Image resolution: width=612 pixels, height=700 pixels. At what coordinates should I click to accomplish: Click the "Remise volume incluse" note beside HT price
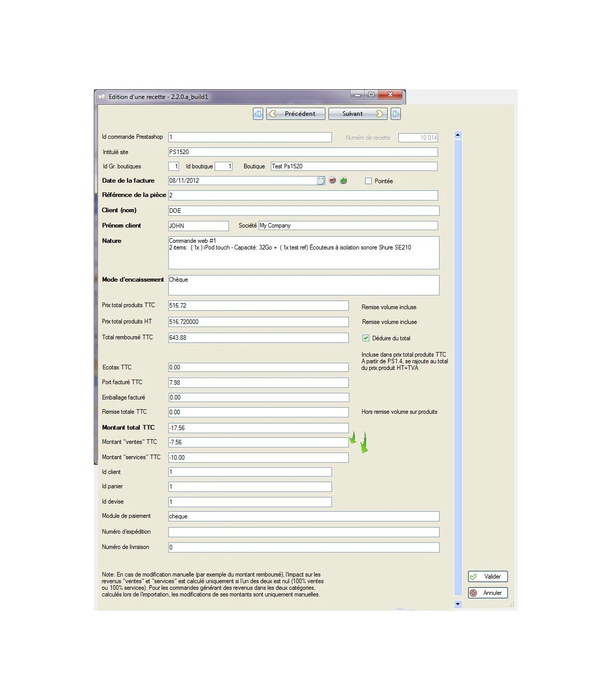(x=390, y=322)
